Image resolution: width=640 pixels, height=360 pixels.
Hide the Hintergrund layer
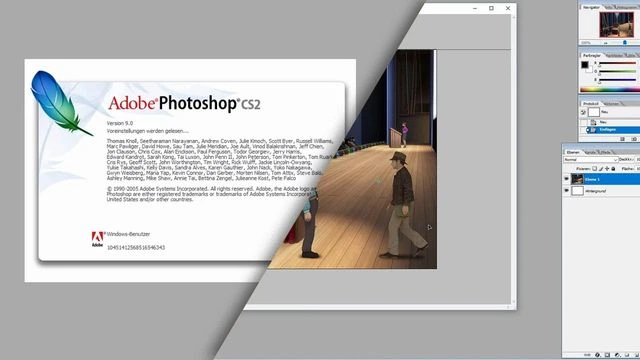567,191
